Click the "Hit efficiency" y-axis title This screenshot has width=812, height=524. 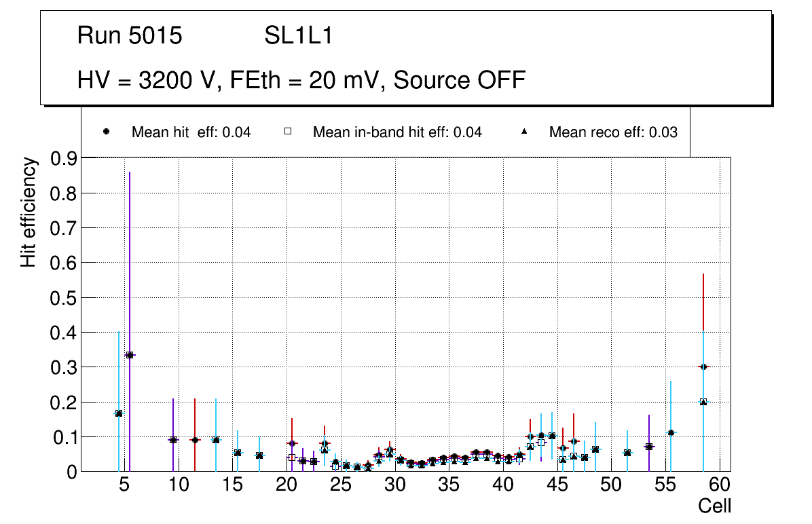pyautogui.click(x=28, y=212)
